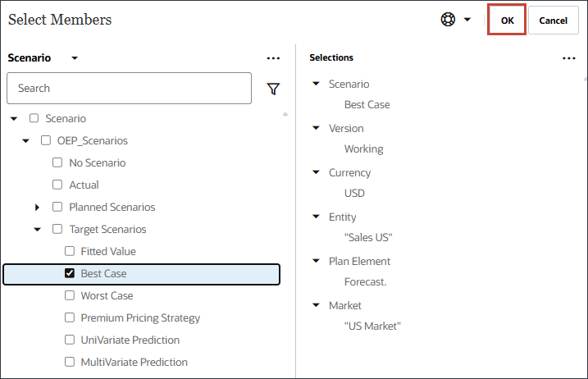Viewport: 588px width, 379px height.
Task: Open the dropdown arrow beside help icon
Action: (467, 20)
